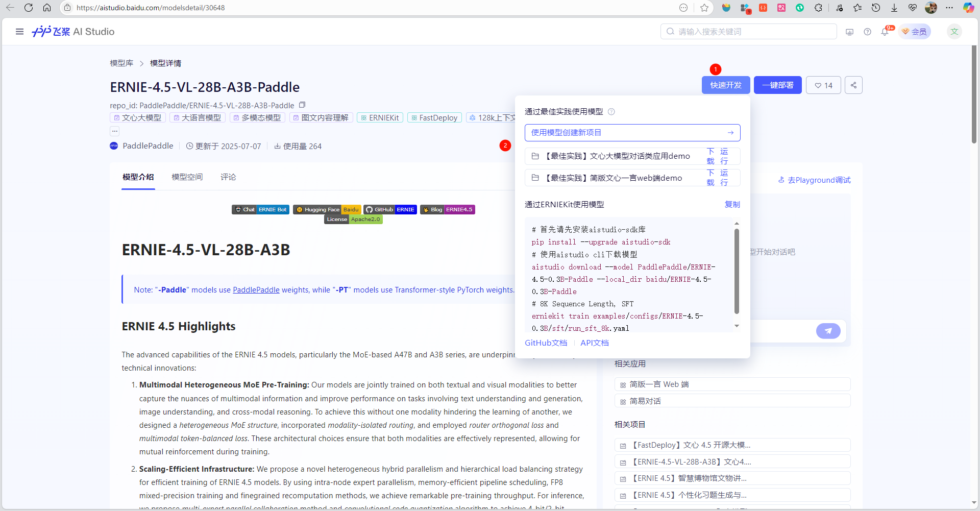Open the browser Favorites list icon
980x511 pixels.
tap(857, 8)
